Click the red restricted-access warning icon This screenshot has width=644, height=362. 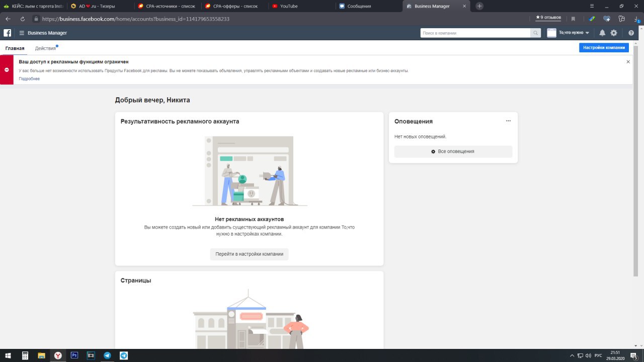coord(7,69)
